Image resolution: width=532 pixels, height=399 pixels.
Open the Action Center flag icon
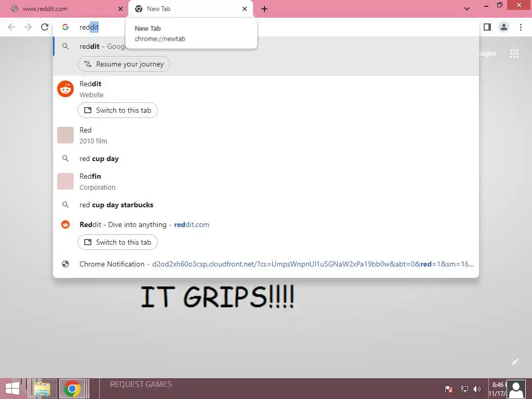pos(448,389)
